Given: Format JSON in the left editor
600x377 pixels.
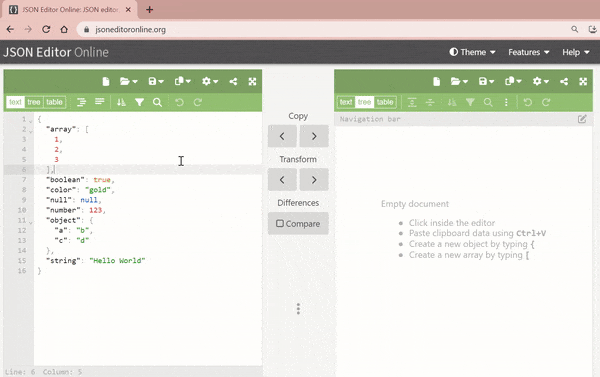Looking at the screenshot, I should [x=82, y=102].
